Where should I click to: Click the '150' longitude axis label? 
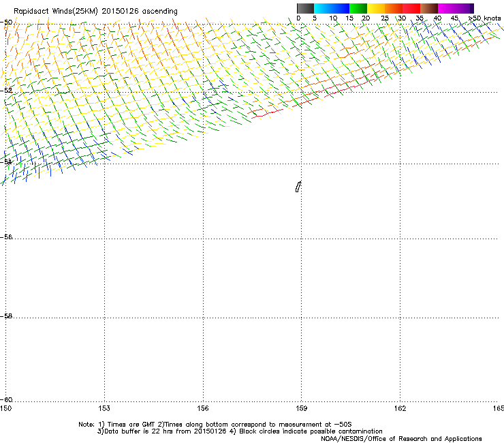pyautogui.click(x=5, y=408)
